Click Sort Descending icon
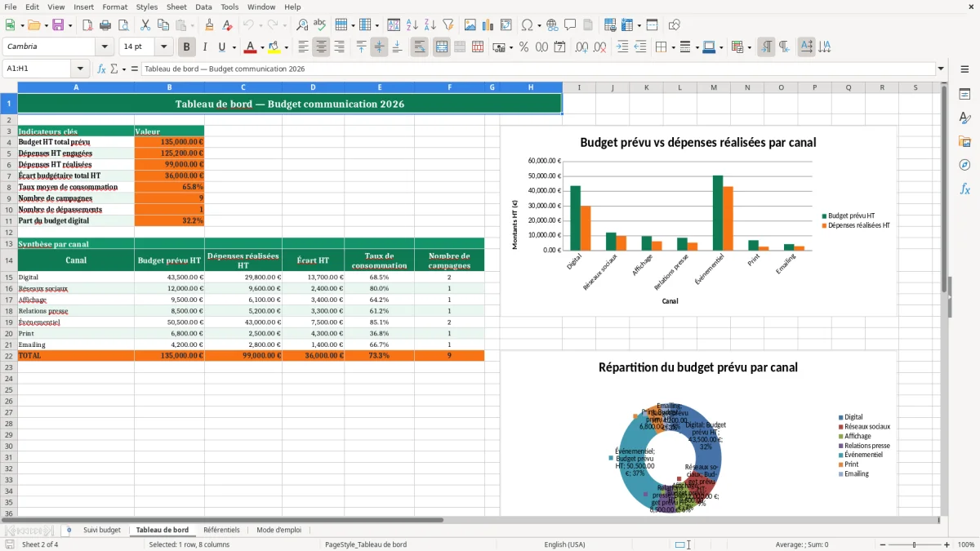980x551 pixels. pyautogui.click(x=430, y=25)
